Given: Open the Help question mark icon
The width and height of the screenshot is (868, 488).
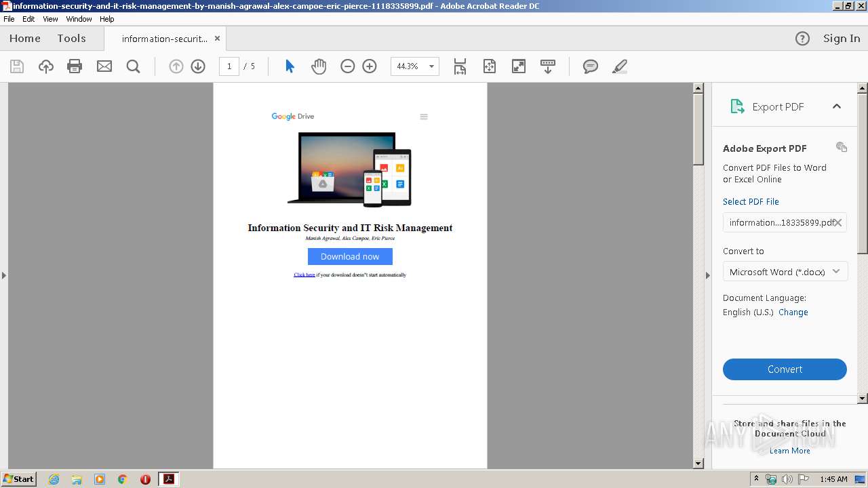Looking at the screenshot, I should (x=802, y=39).
